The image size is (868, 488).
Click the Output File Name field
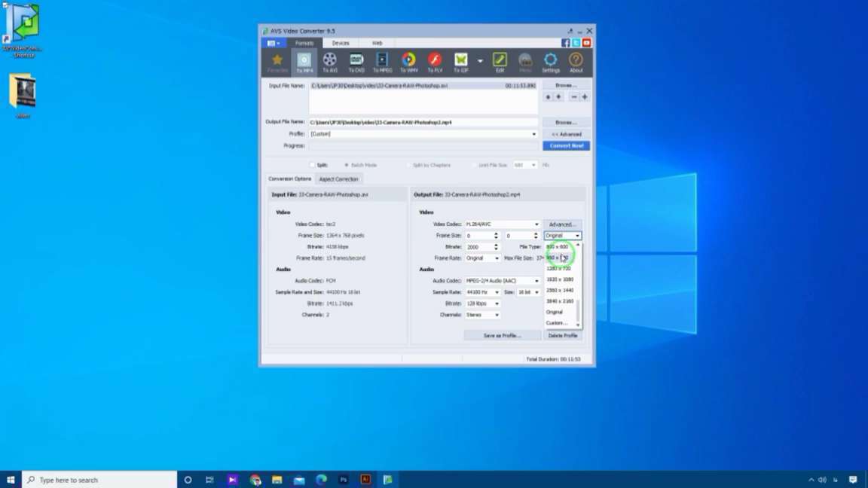coord(423,122)
